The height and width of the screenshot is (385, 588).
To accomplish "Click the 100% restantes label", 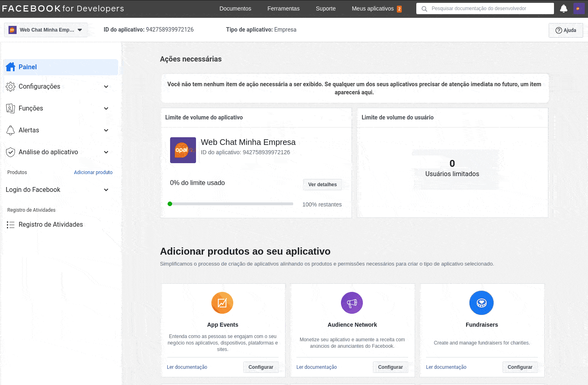I will pos(322,204).
